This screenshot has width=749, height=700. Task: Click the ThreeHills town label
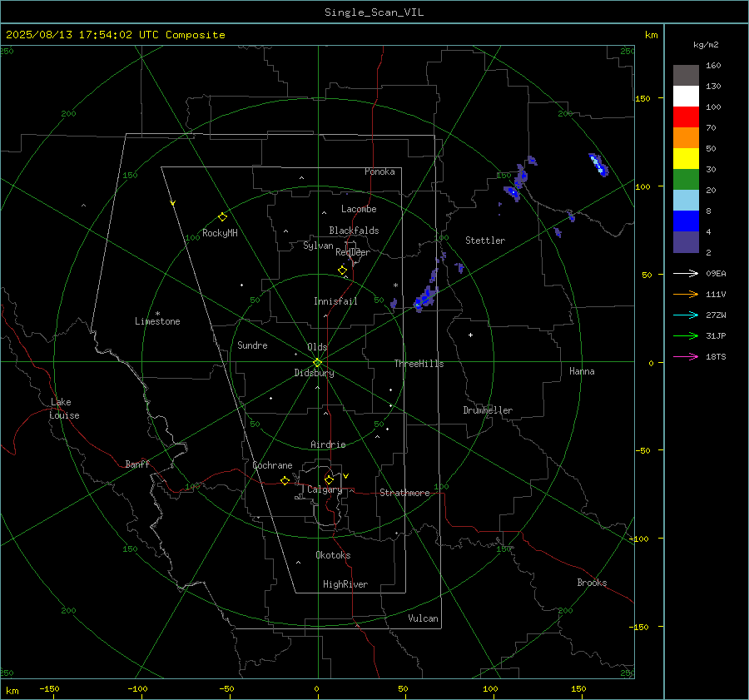click(x=419, y=364)
